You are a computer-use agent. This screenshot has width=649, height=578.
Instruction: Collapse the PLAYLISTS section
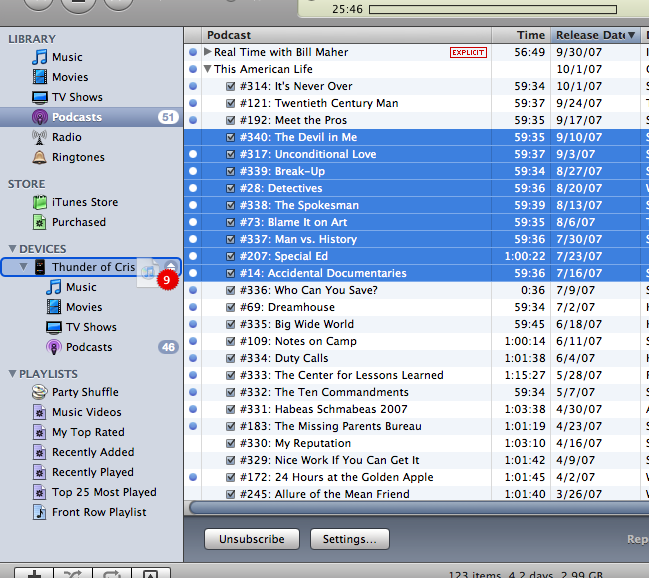pos(12,374)
